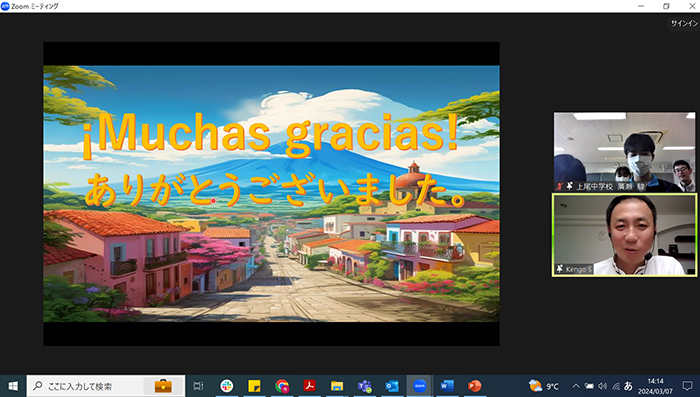Open PowerPoint from the taskbar
This screenshot has width=700, height=397.
point(475,386)
